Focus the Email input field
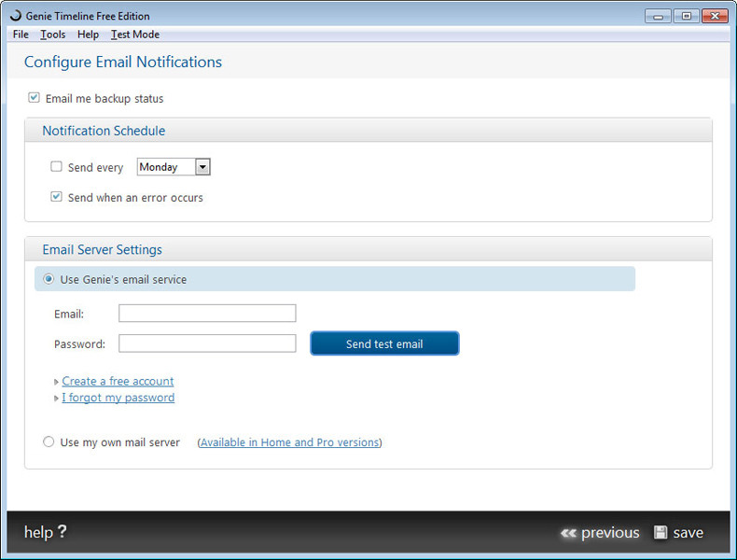This screenshot has width=737, height=560. (x=207, y=314)
